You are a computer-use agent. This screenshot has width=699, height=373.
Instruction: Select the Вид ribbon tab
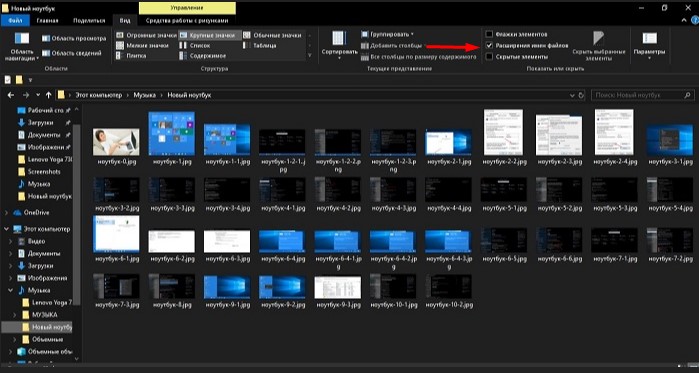click(x=125, y=20)
